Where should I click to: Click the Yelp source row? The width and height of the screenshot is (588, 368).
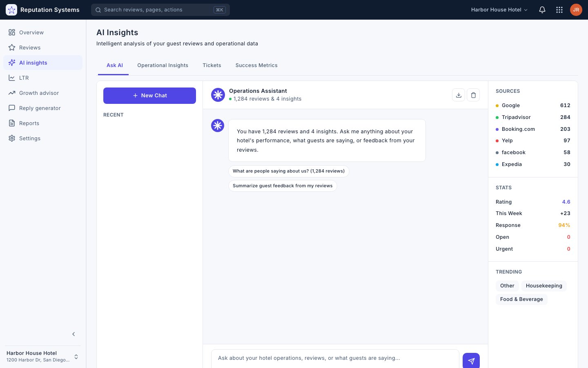(533, 141)
